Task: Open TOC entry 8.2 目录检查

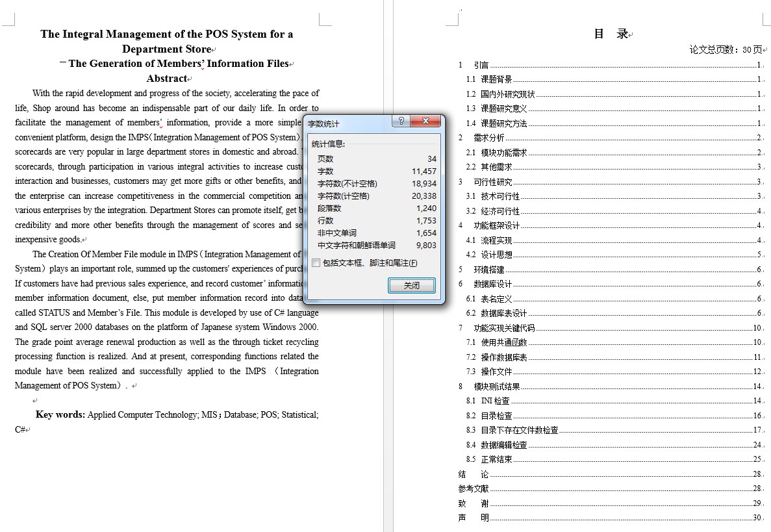Action: tap(614, 416)
